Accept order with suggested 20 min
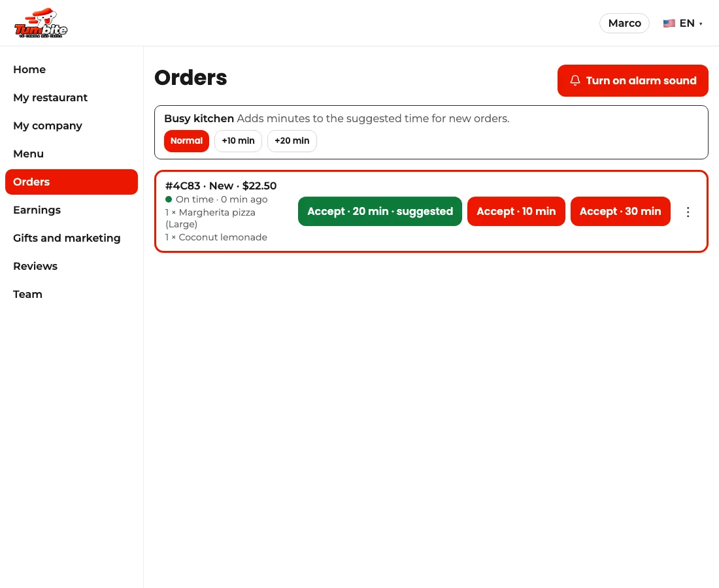 coord(380,211)
